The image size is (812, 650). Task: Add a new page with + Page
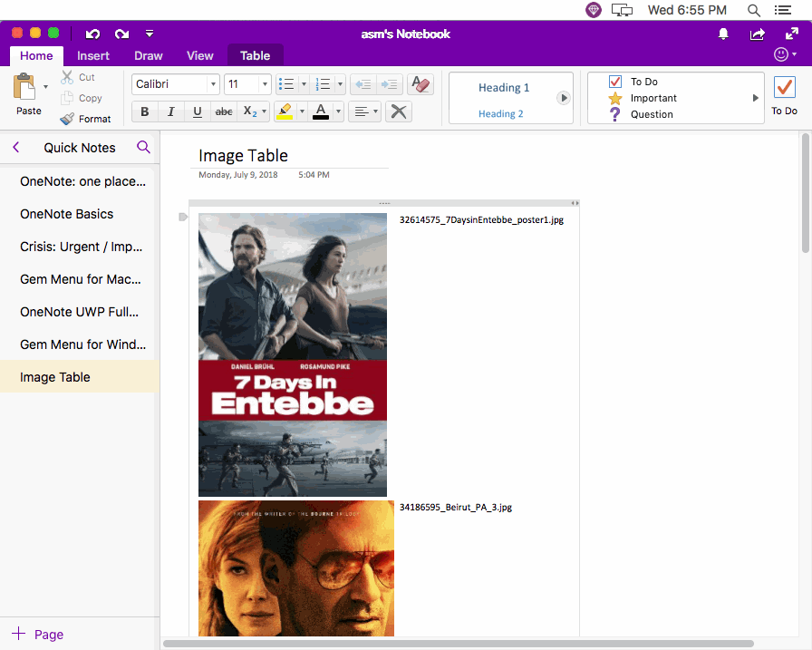[x=37, y=634]
